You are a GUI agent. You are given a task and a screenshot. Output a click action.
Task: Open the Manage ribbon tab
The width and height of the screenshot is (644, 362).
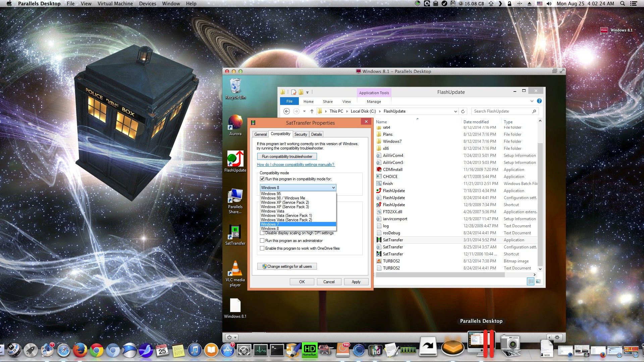374,102
